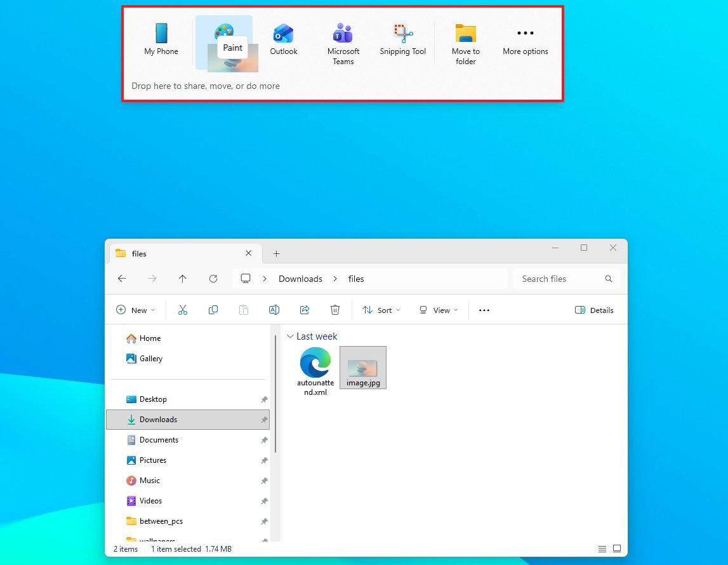728x565 pixels.
Task: Switch to list view via status bar icon
Action: pos(602,548)
